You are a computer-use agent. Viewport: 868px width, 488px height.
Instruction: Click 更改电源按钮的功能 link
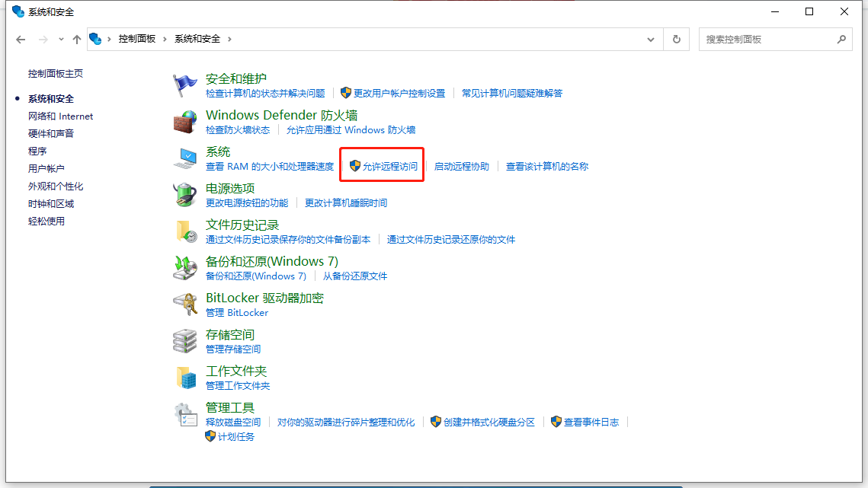coord(247,203)
